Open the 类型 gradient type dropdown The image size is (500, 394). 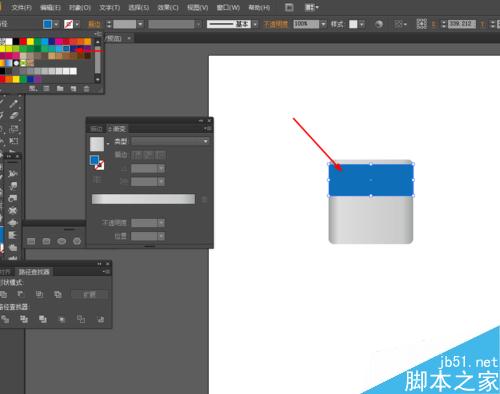(x=170, y=141)
